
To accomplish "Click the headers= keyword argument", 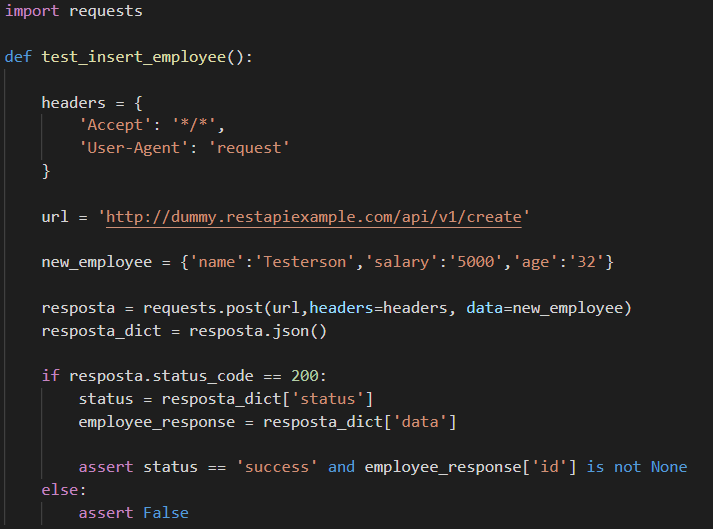I will (x=346, y=308).
